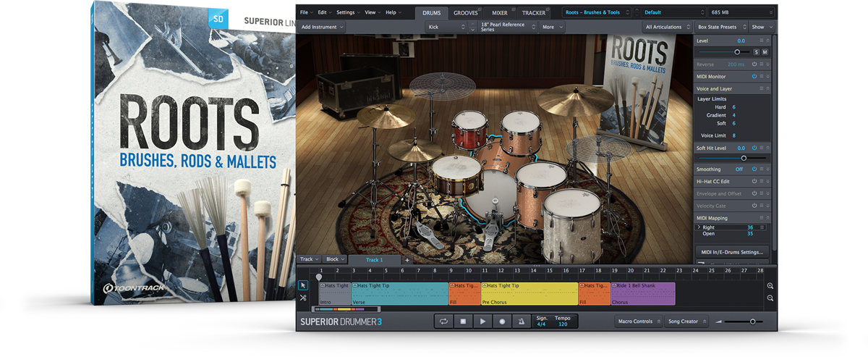Add a new track with the plus tab
Image resolution: width=868 pixels, height=357 pixels.
coord(407,259)
